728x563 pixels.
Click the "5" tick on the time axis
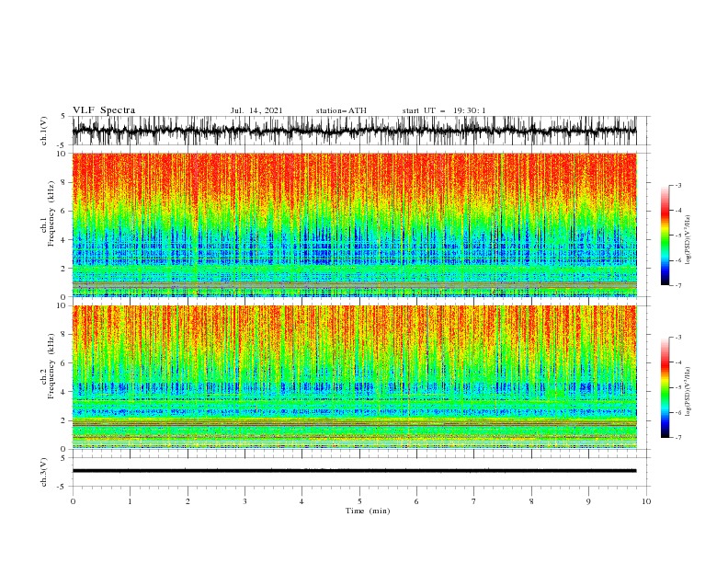point(359,501)
